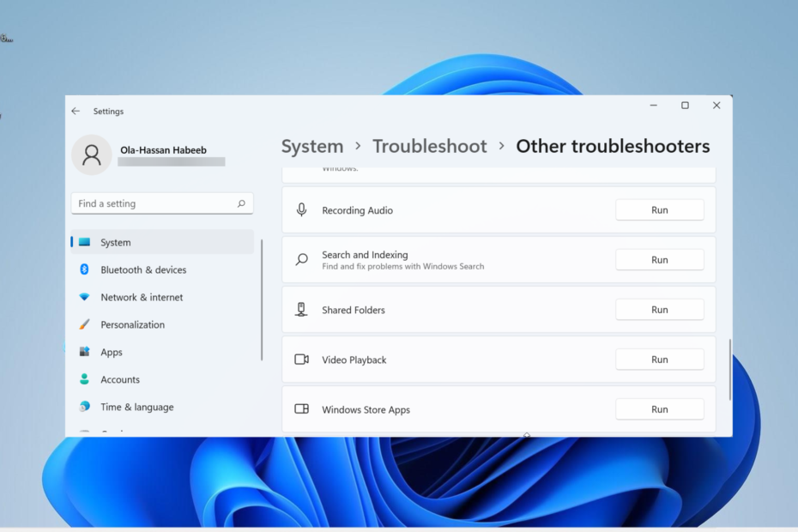
Task: Open Personalization category
Action: (x=162, y=325)
